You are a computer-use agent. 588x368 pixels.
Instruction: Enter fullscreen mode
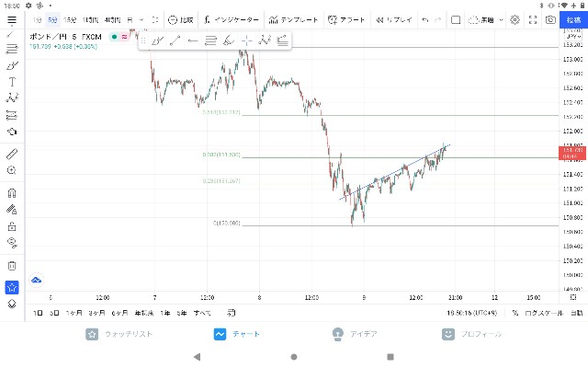533,20
